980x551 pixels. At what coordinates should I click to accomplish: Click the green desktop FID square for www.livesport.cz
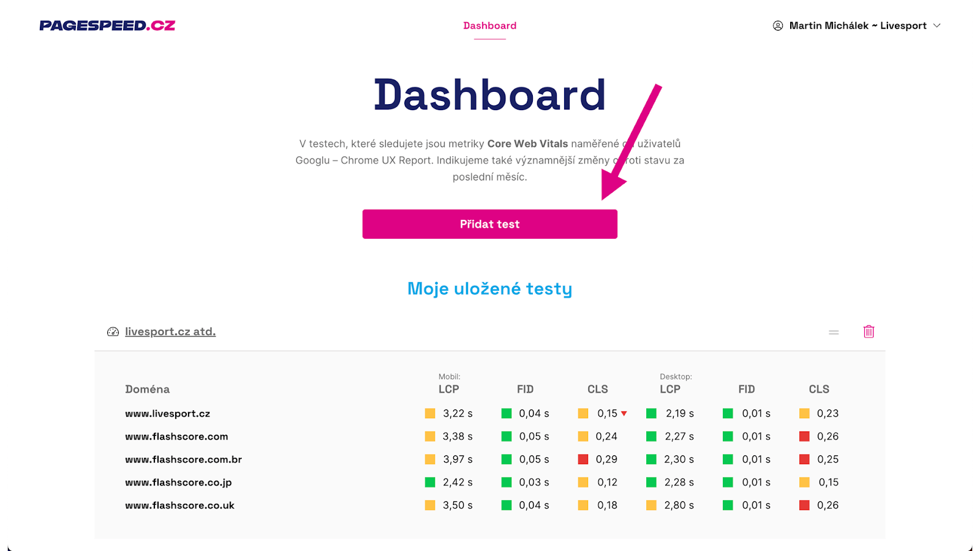[x=729, y=413]
